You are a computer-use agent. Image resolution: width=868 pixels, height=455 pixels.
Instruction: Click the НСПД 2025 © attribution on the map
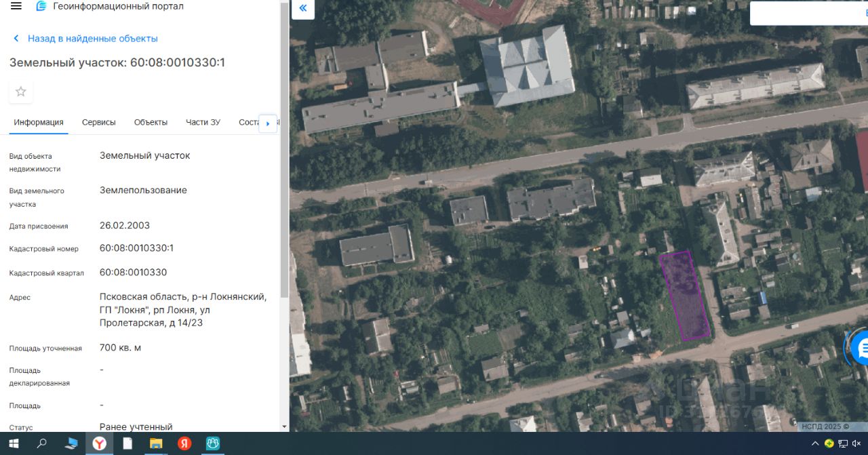[x=825, y=427]
